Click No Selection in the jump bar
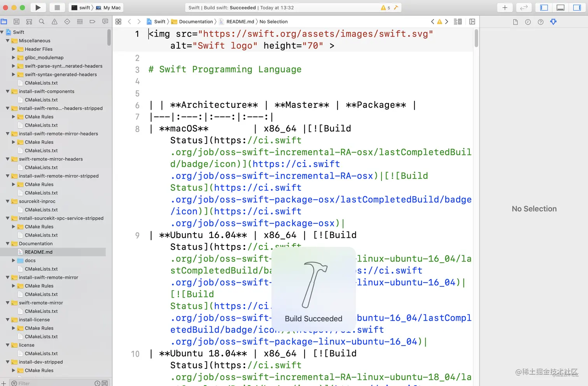Image resolution: width=588 pixels, height=386 pixels. 273,22
